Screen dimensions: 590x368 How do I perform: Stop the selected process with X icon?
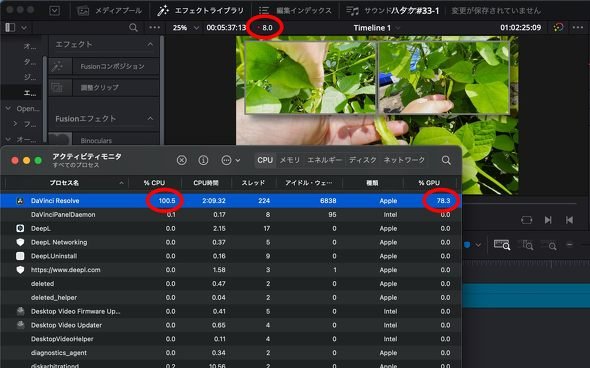tap(182, 160)
